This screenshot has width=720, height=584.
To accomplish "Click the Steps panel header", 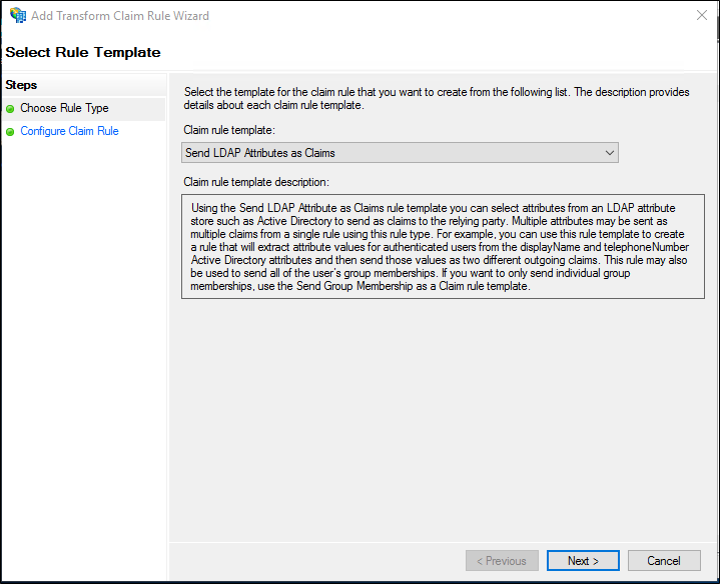I will click(x=21, y=85).
